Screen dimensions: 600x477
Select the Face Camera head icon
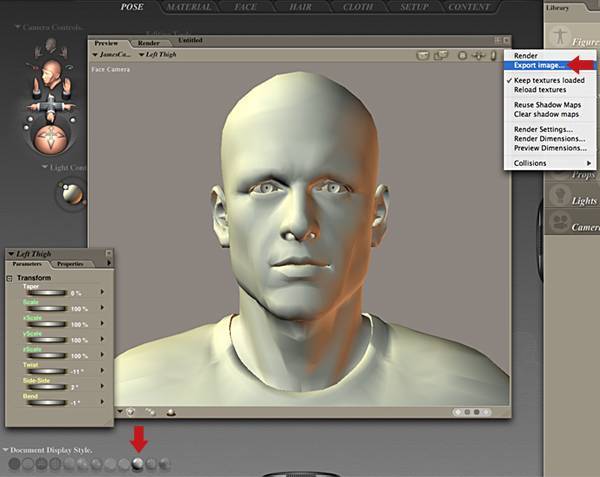pos(51,73)
